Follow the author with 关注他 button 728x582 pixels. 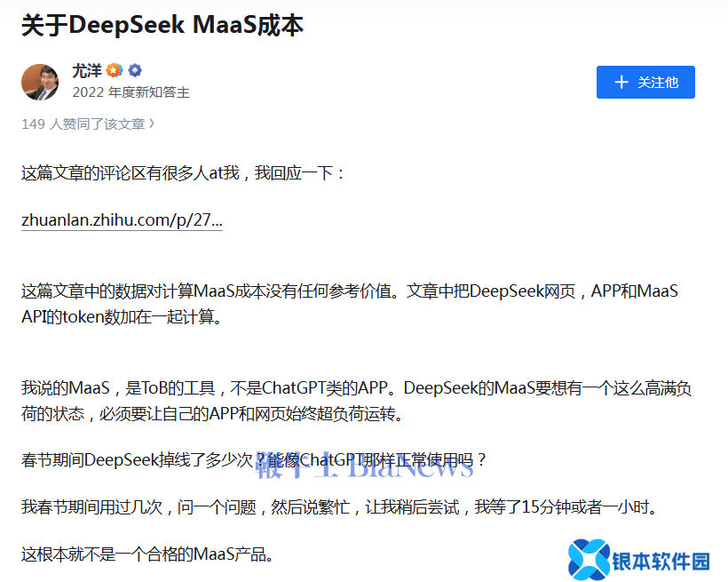(x=645, y=82)
